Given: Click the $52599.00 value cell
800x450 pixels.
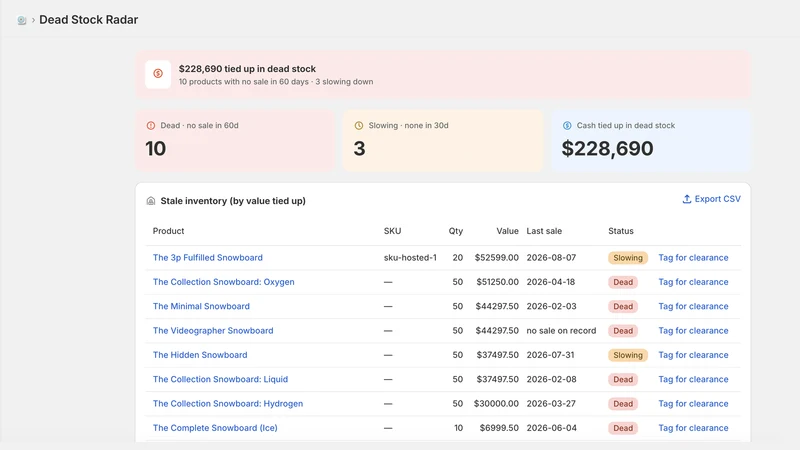Looking at the screenshot, I should (496, 258).
